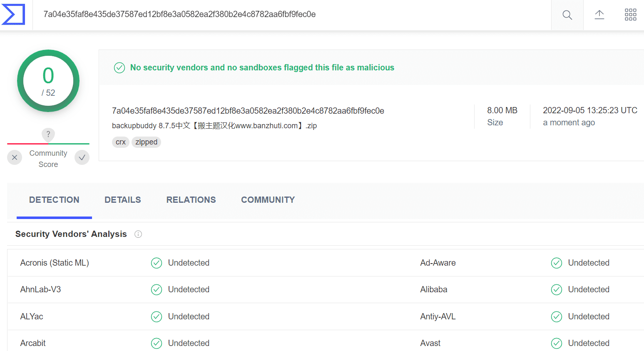
Task: Switch to the RELATIONS tab
Action: pos(191,200)
